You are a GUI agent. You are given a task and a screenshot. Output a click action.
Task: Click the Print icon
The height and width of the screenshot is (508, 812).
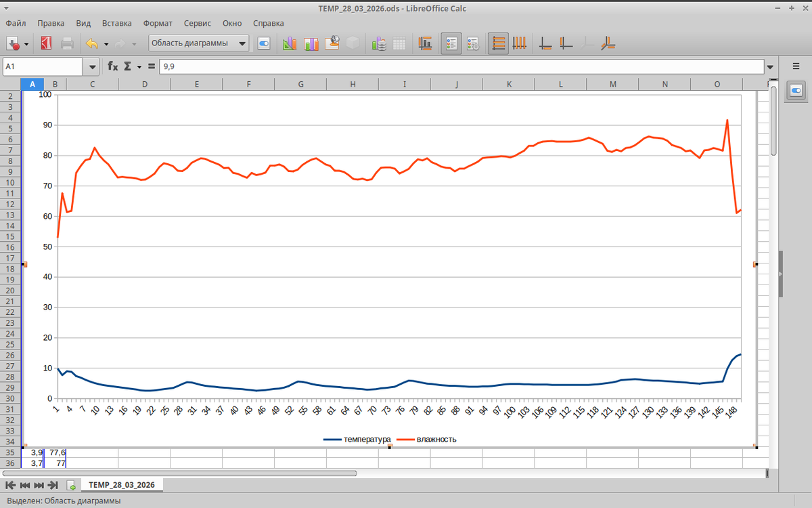coord(68,44)
